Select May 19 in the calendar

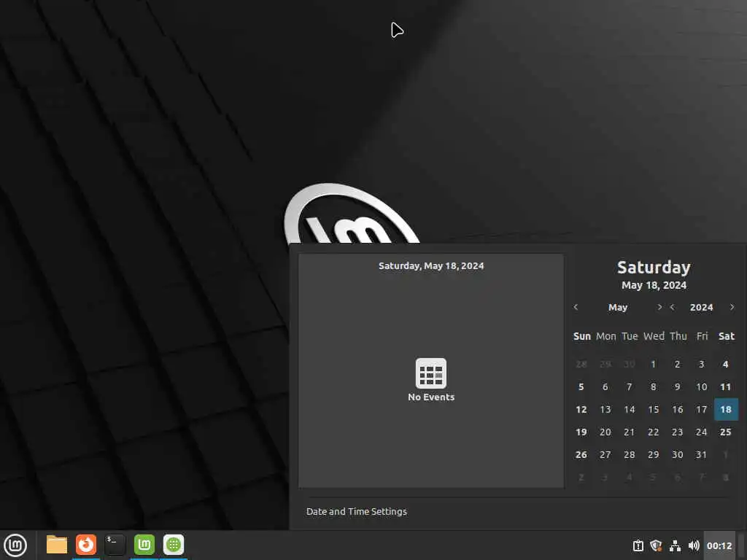point(581,432)
